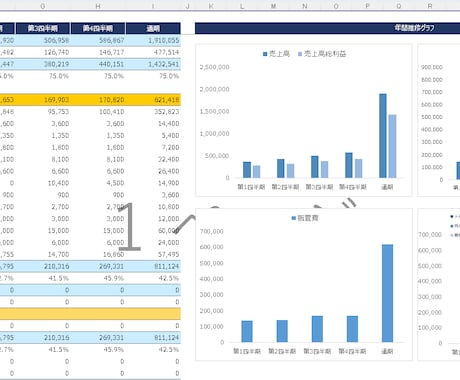The image size is (460, 380).
Task: Select the tall 通期 bar in lower chart
Action: (387, 293)
